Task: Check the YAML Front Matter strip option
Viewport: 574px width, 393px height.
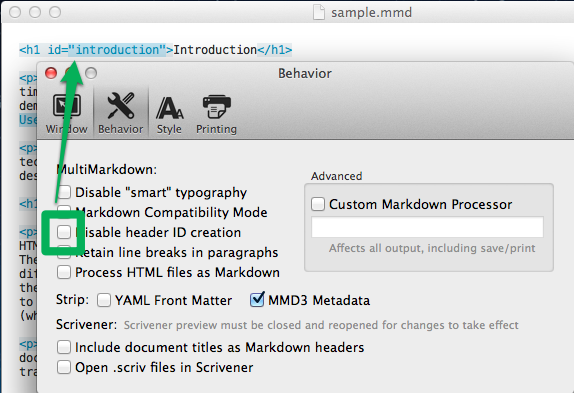Action: [104, 300]
